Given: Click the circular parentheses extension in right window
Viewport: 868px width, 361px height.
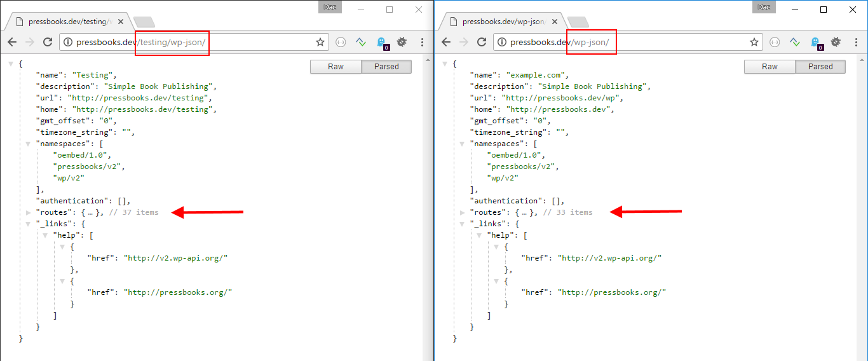Looking at the screenshot, I should pyautogui.click(x=775, y=42).
